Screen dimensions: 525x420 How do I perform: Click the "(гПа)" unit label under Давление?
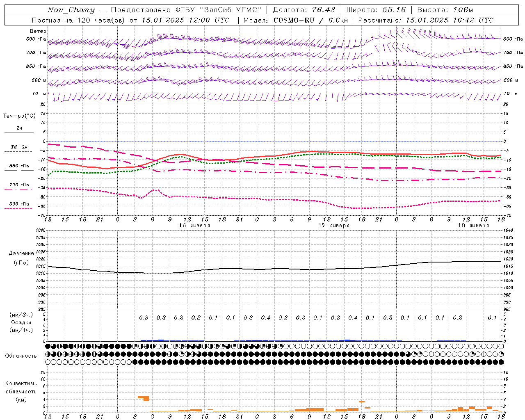point(21,262)
